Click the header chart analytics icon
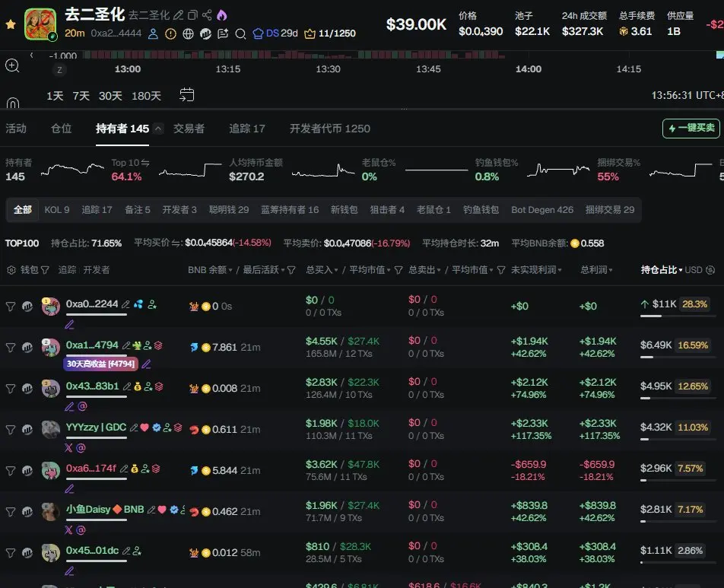The height and width of the screenshot is (588, 724). 205,33
